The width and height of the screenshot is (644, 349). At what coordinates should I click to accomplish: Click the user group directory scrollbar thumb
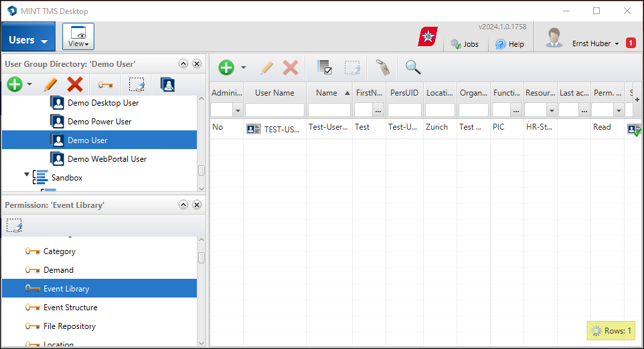point(202,170)
